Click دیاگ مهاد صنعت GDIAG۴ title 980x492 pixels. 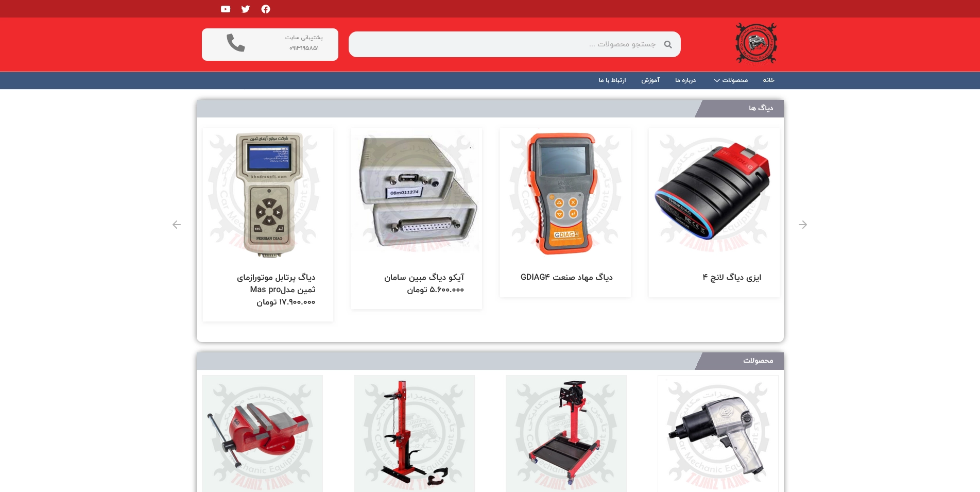tap(566, 277)
